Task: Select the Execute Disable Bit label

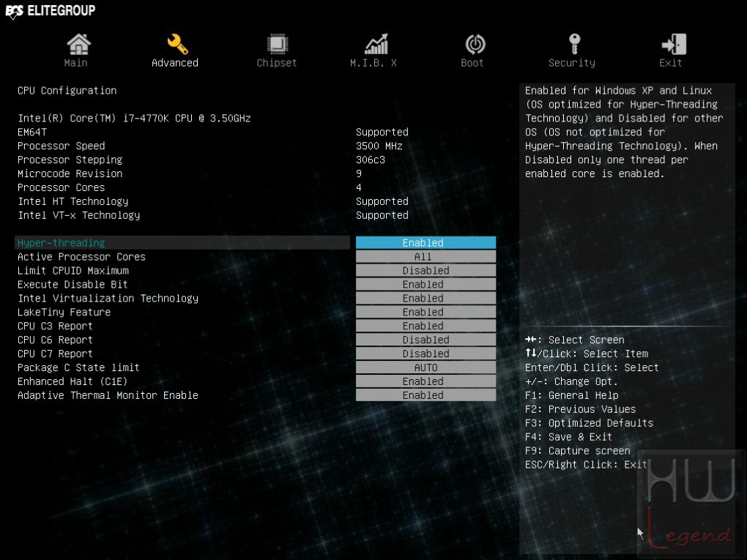Action: 73,284
